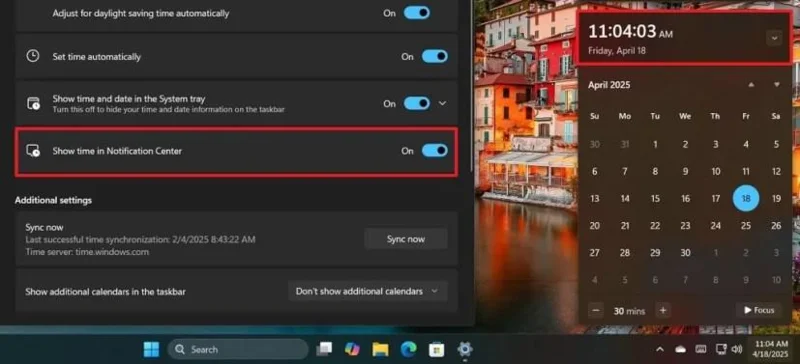This screenshot has width=800, height=364.
Task: Click the Friday, April 18 date text
Action: 617,51
